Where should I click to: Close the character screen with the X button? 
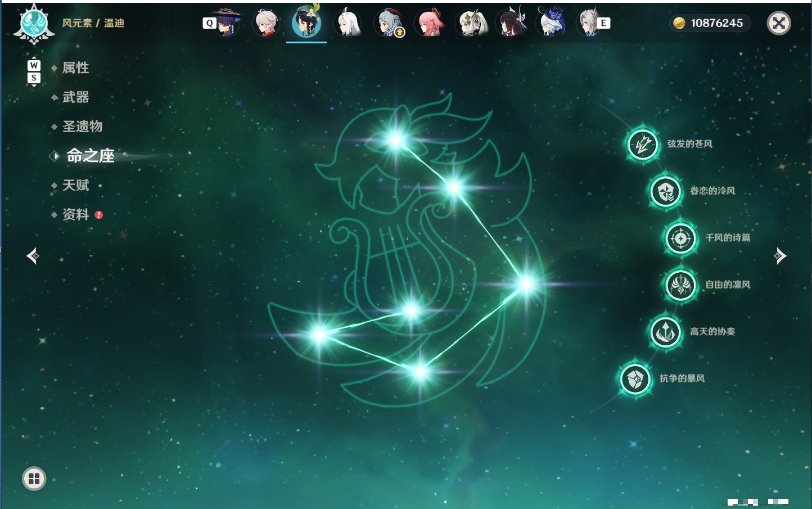pos(779,23)
